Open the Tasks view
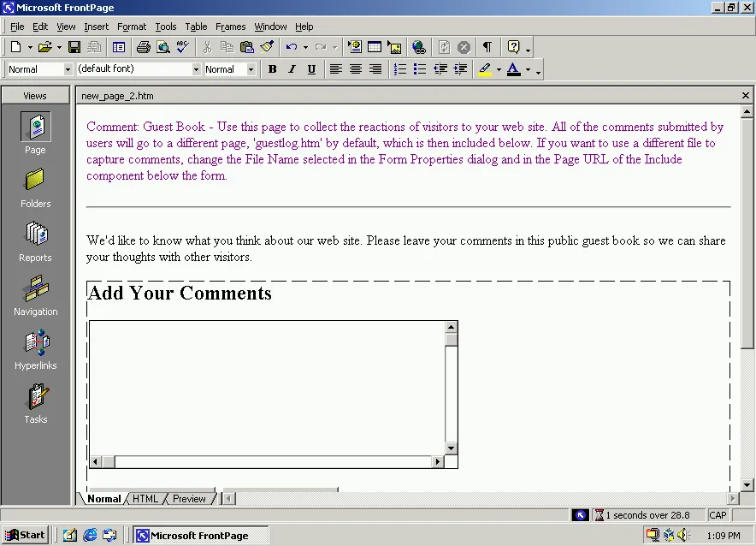The height and width of the screenshot is (546, 756). (x=35, y=404)
